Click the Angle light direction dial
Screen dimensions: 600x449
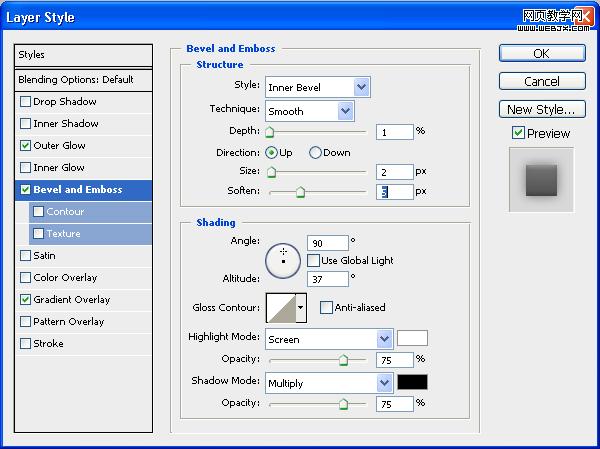pyautogui.click(x=283, y=261)
